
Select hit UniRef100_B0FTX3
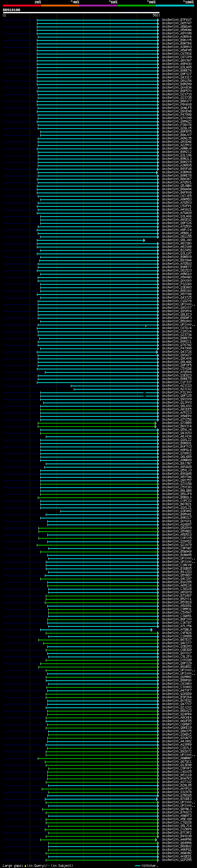click(x=176, y=447)
